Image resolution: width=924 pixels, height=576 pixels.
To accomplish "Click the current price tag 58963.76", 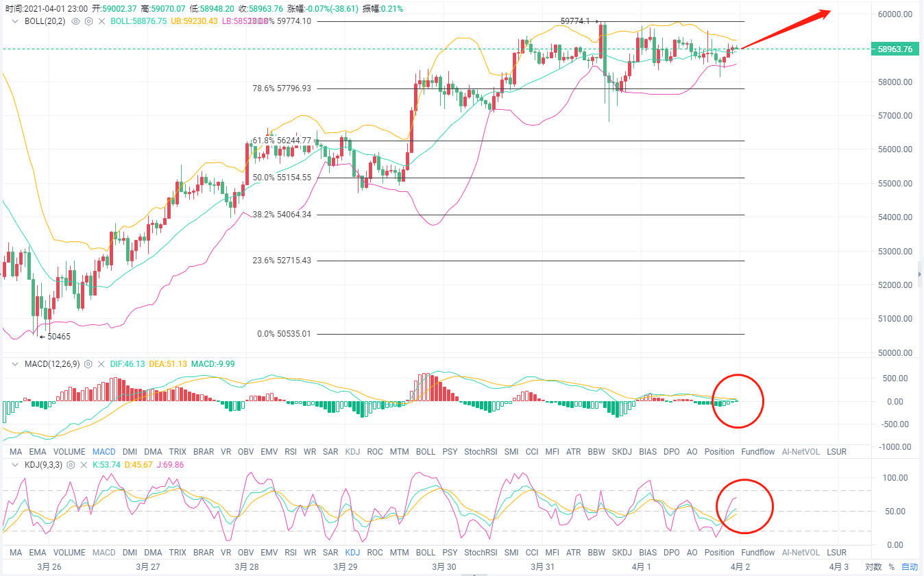I will click(895, 49).
